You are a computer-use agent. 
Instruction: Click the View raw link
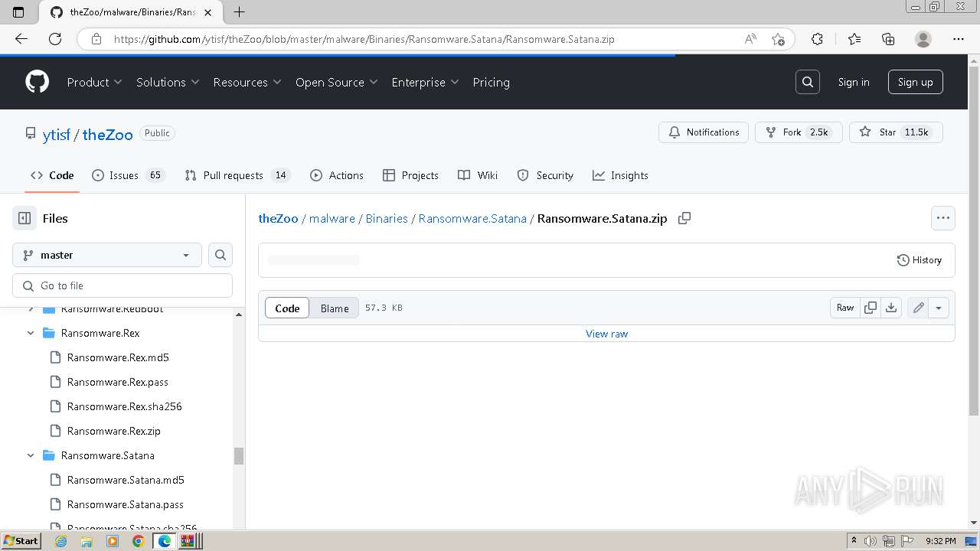606,334
